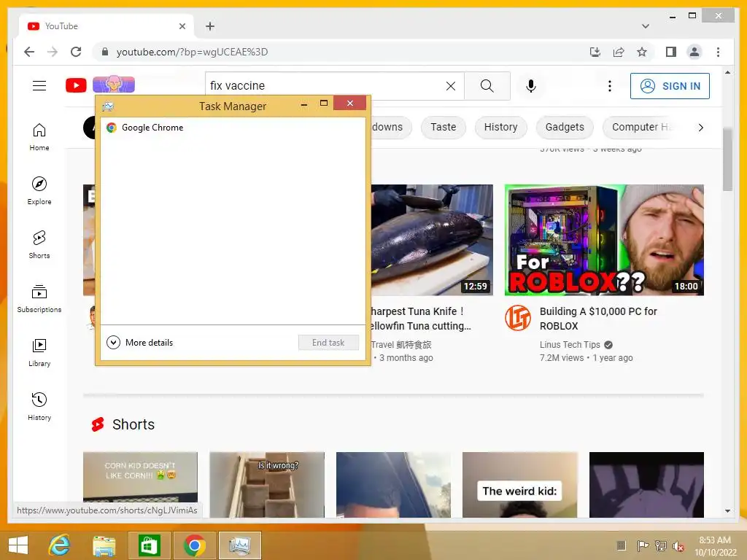Viewport: 747px width, 560px height.
Task: Select Google Chrome in Task Manager list
Action: pos(233,127)
